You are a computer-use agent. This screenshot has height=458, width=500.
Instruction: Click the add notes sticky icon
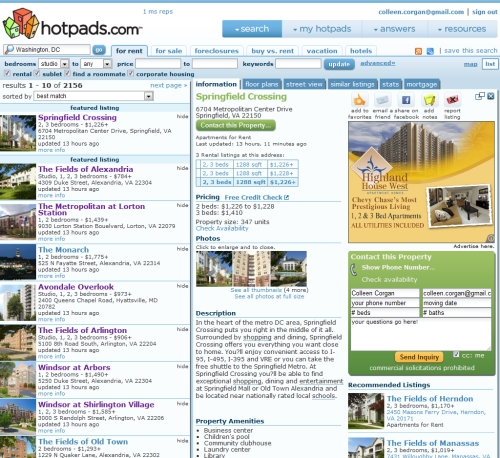429,100
